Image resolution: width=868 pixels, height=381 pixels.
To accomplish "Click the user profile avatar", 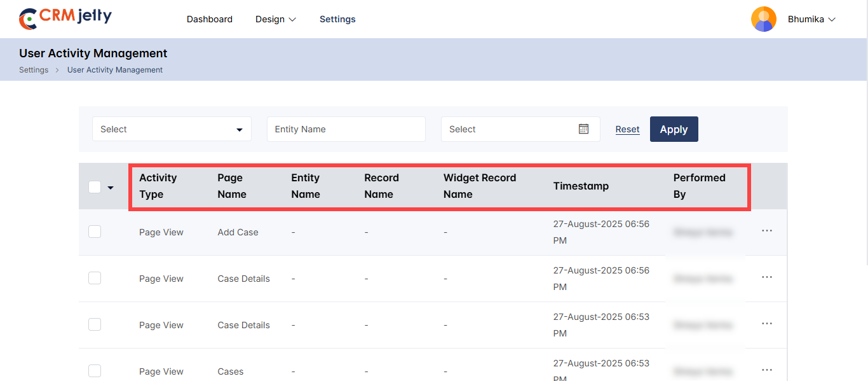I will tap(763, 19).
